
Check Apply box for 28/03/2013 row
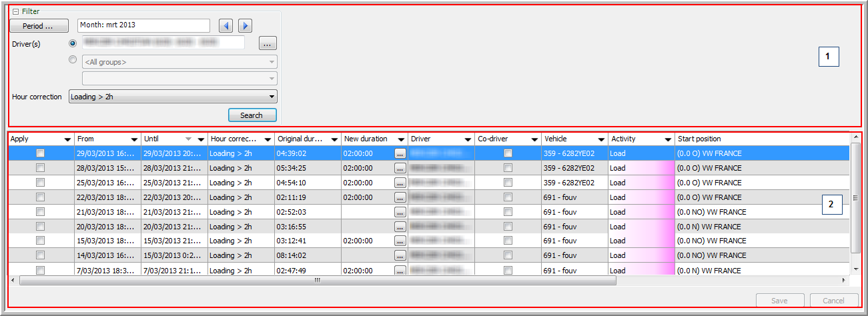coord(41,168)
